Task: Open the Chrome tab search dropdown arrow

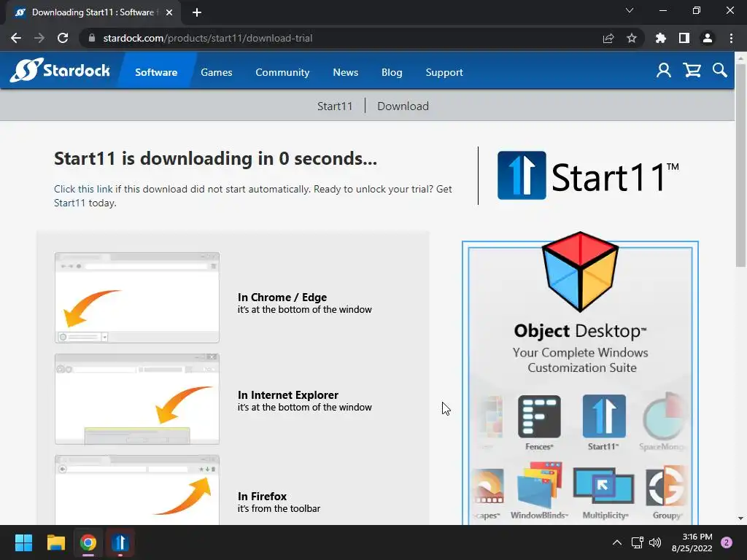Action: coord(630,10)
